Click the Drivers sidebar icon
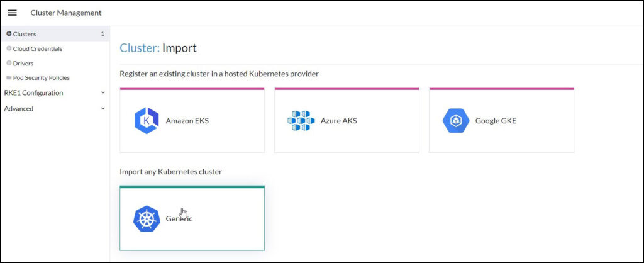The width and height of the screenshot is (644, 263). pyautogui.click(x=9, y=63)
